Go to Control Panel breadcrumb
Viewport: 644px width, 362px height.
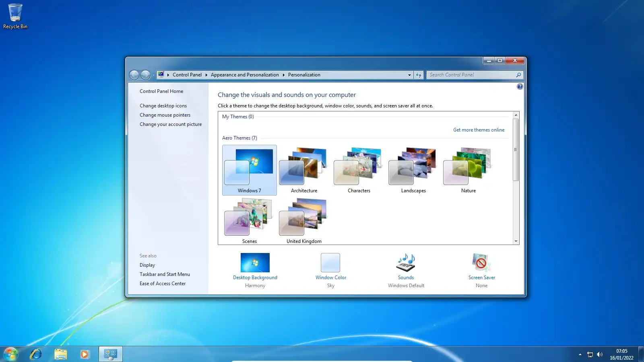click(187, 75)
